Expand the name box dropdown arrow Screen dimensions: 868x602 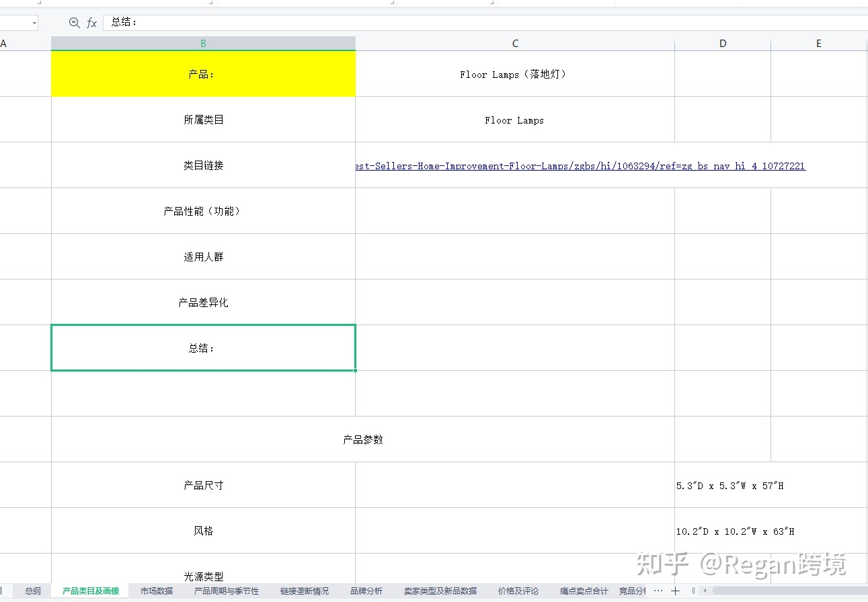[34, 23]
